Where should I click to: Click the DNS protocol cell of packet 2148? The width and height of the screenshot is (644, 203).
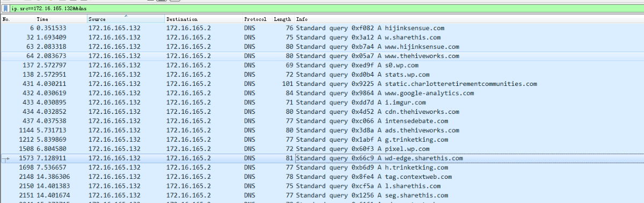click(x=250, y=177)
